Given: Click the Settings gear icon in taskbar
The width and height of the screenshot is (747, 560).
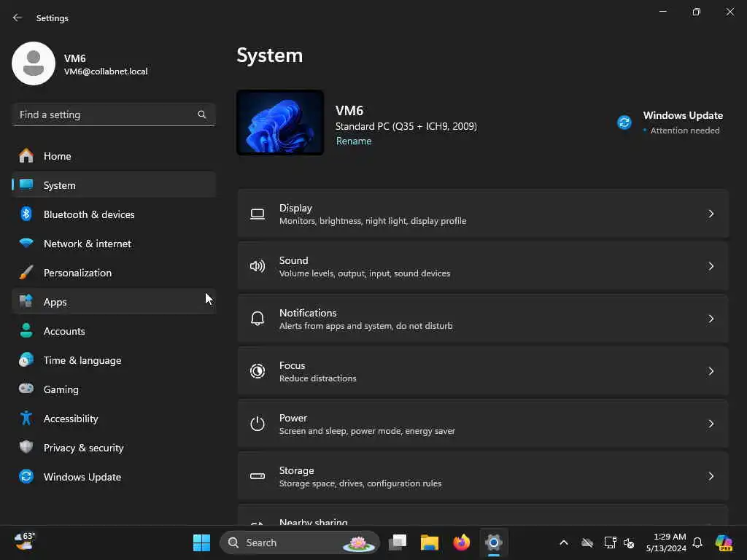Looking at the screenshot, I should (494, 542).
